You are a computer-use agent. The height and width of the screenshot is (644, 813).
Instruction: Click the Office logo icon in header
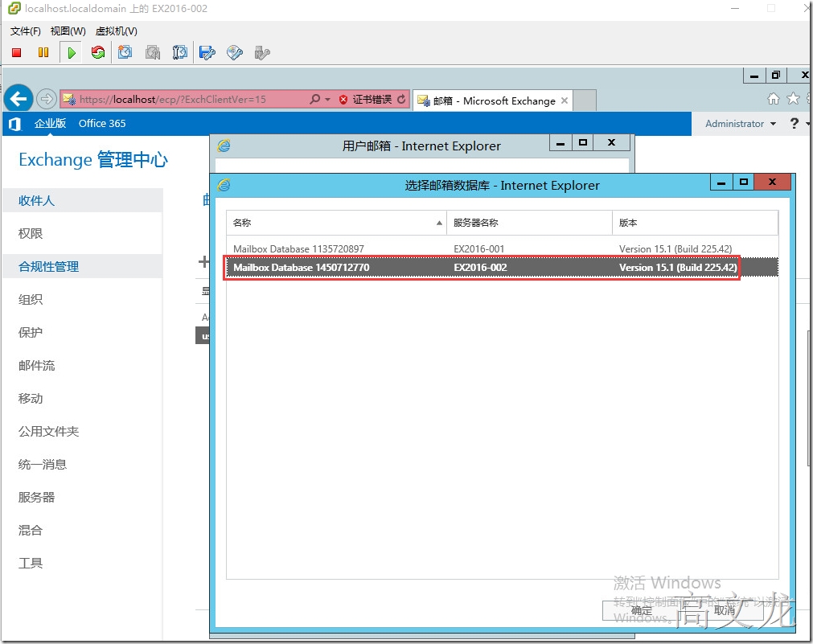15,124
